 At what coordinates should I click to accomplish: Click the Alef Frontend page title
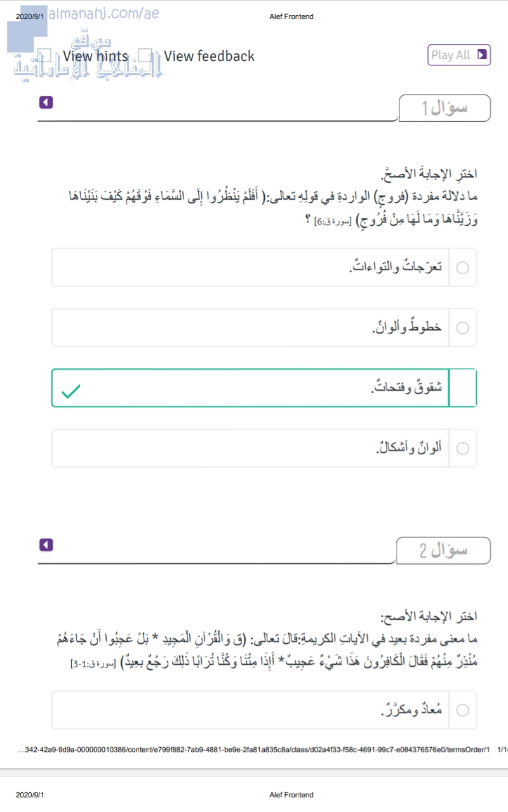click(x=290, y=16)
